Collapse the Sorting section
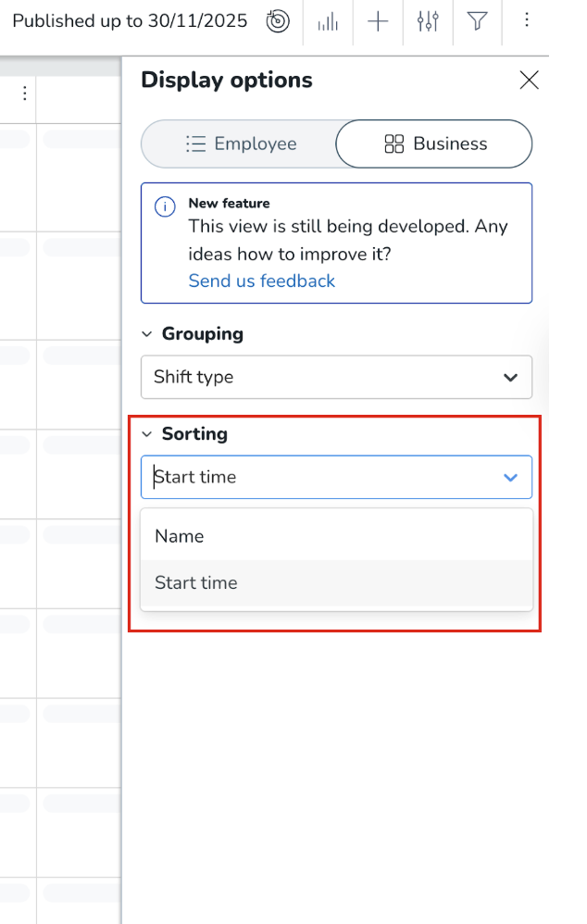The height and width of the screenshot is (924, 587). pos(147,434)
